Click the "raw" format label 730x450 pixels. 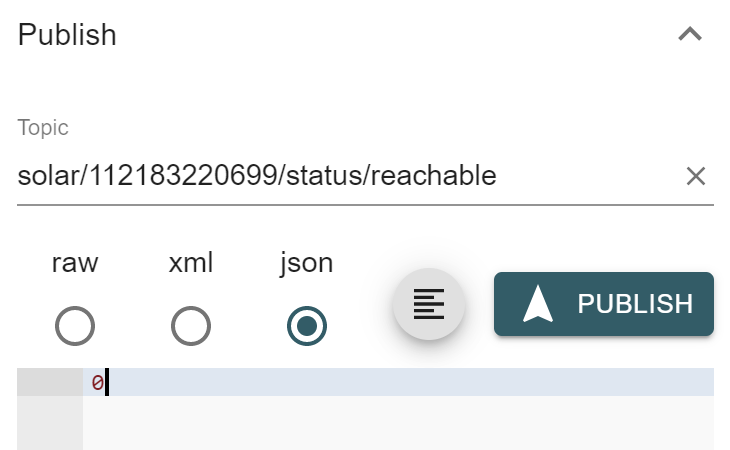tap(75, 262)
